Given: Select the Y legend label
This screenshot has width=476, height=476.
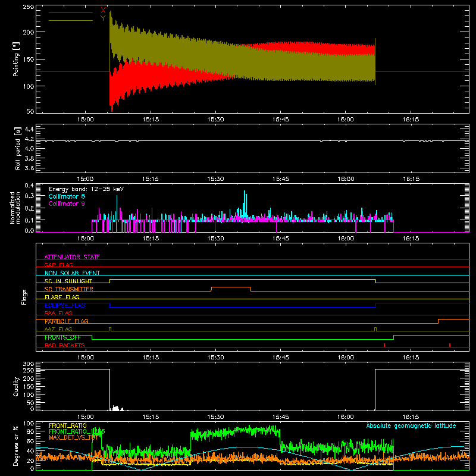Looking at the screenshot, I should pos(103,18).
